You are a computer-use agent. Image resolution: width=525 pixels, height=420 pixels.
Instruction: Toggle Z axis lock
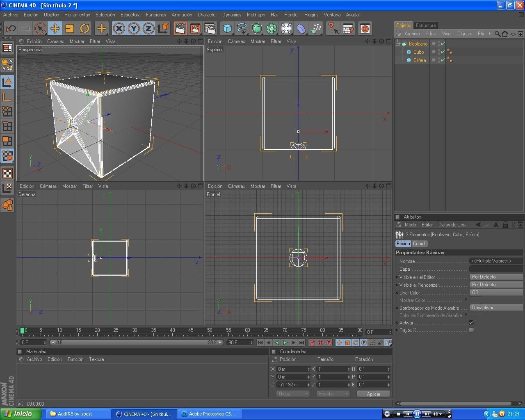click(148, 28)
